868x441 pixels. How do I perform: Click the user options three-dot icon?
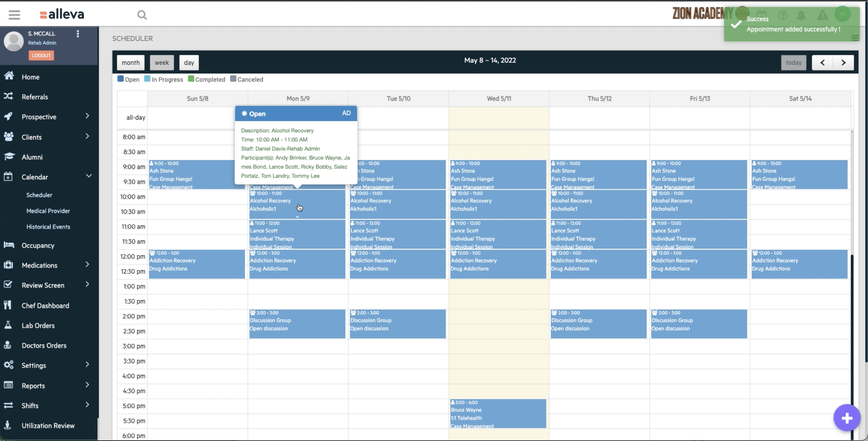coord(78,34)
